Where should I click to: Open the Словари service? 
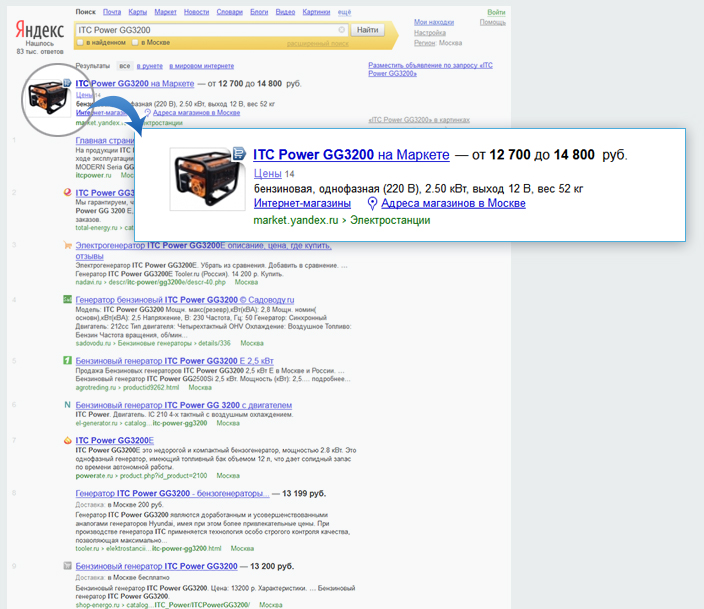coord(229,12)
